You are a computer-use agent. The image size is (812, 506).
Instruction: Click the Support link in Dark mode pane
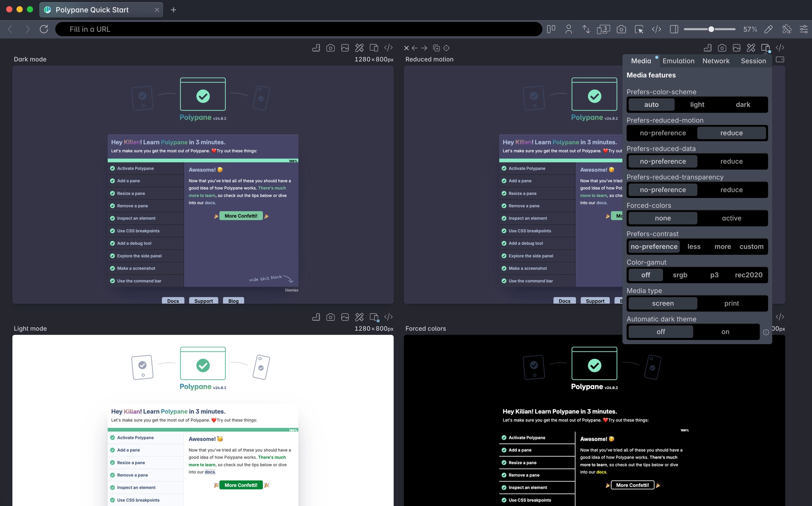pos(203,301)
